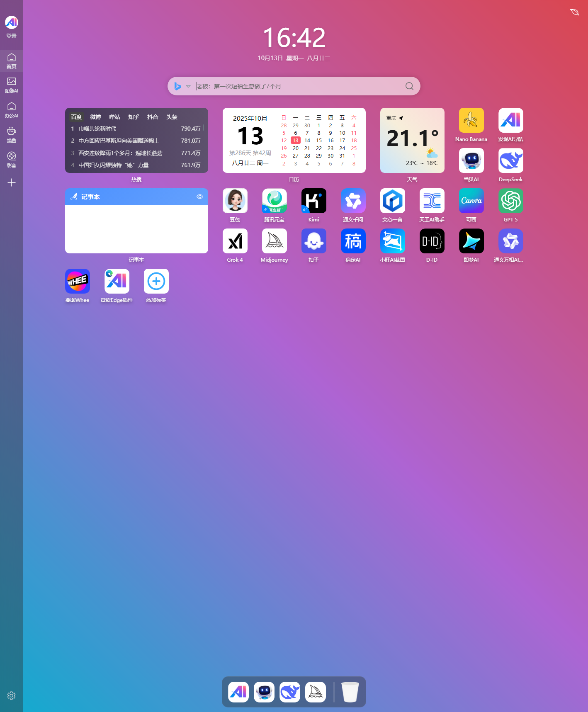Expand sidebar with the plus icon

click(x=12, y=182)
